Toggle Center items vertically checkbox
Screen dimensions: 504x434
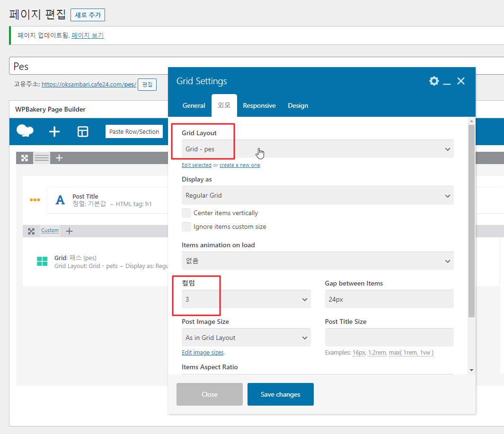pyautogui.click(x=186, y=213)
